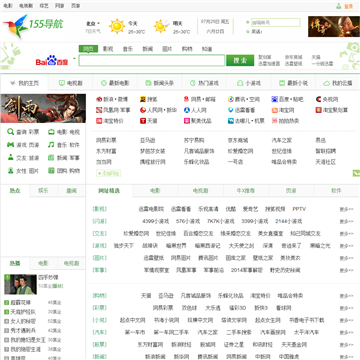Image resolution: width=360 pixels, height=360 pixels.
Task: Select the 影视 search tab
Action: pos(108,49)
